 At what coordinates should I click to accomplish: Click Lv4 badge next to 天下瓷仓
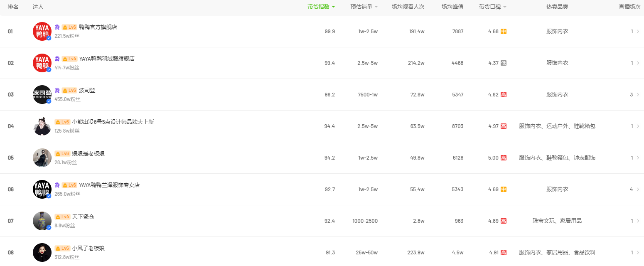(62, 217)
